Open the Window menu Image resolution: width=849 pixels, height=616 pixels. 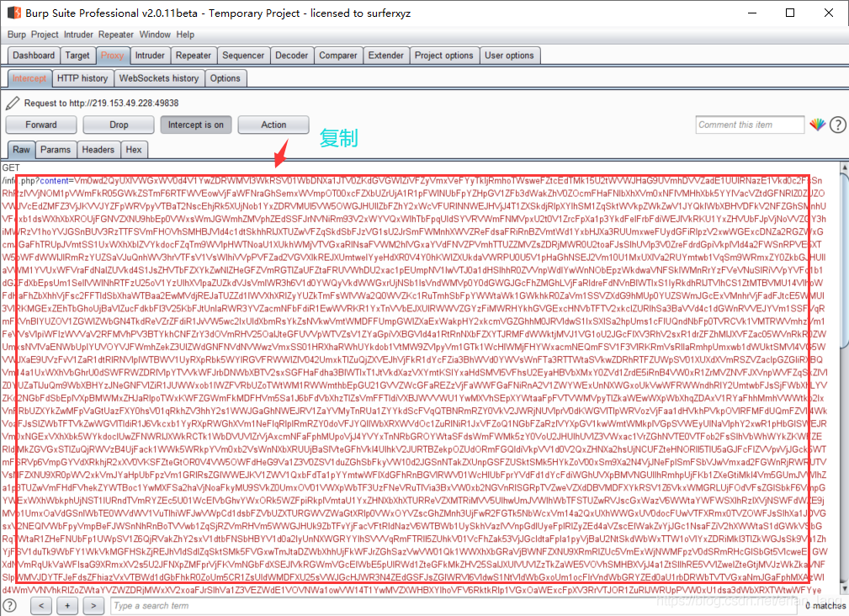coord(155,35)
